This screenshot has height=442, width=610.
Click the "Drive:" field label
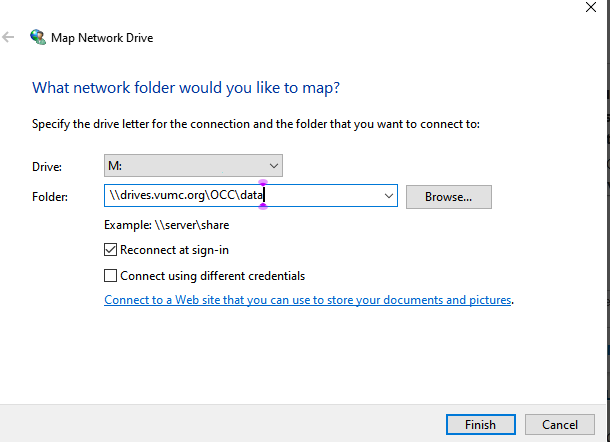coord(47,166)
